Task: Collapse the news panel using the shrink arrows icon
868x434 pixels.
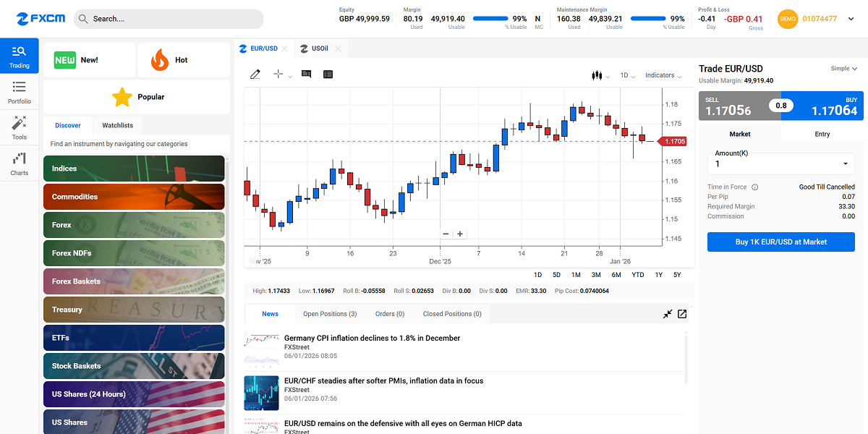Action: pyautogui.click(x=667, y=314)
